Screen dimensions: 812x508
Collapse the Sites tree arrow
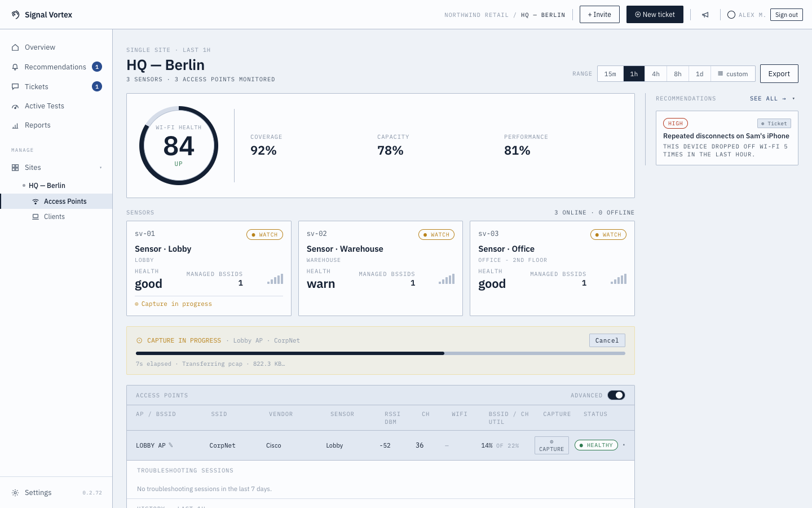(101, 168)
